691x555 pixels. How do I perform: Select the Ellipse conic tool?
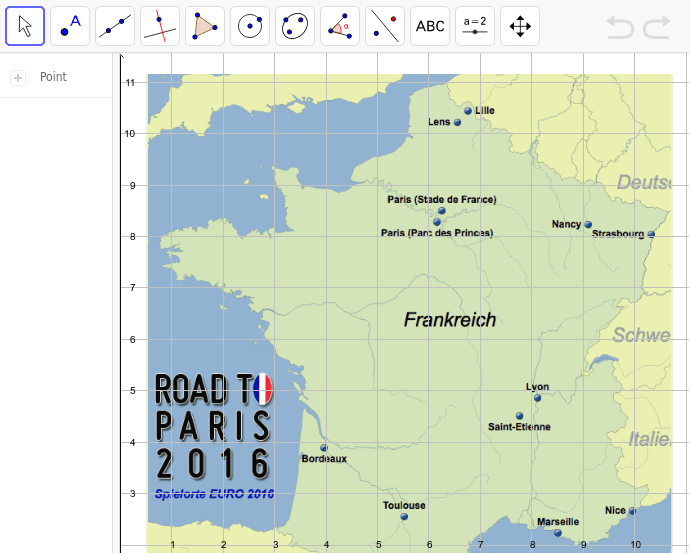point(295,26)
